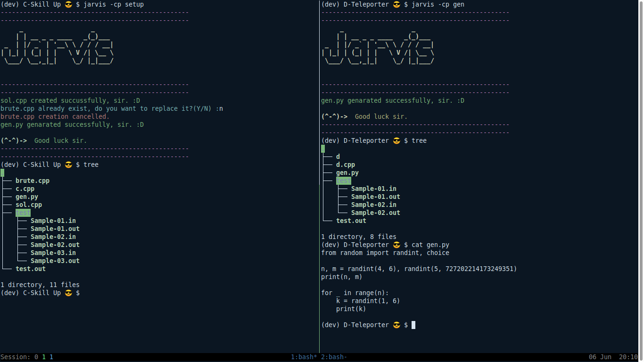Click the 'for _ in range(n):' line
Image resolution: width=644 pixels, height=362 pixels.
(355, 293)
